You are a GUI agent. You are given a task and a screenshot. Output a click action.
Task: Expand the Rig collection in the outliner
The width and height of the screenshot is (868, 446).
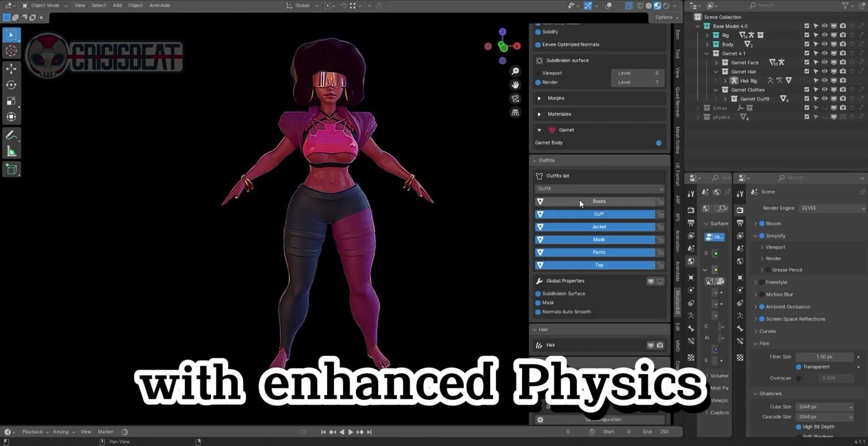click(x=707, y=35)
